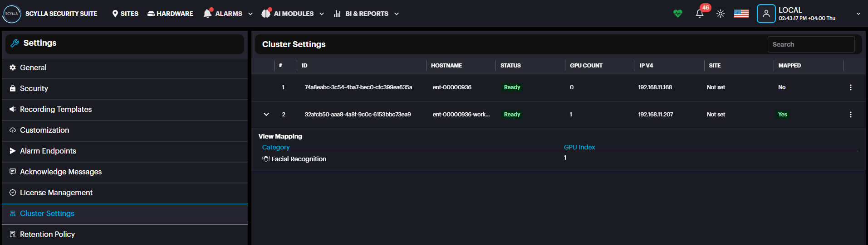The image size is (868, 245).
Task: Click the user profile avatar icon
Action: click(x=766, y=14)
